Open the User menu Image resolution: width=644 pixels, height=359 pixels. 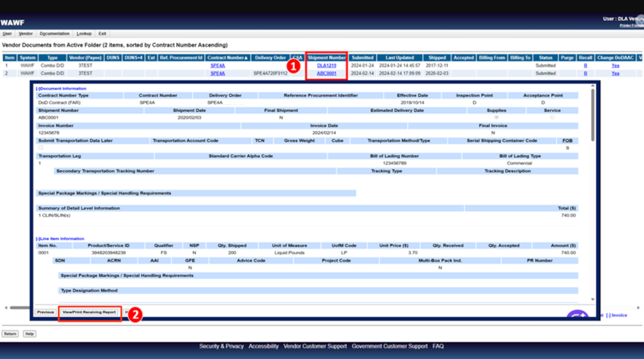pos(7,34)
